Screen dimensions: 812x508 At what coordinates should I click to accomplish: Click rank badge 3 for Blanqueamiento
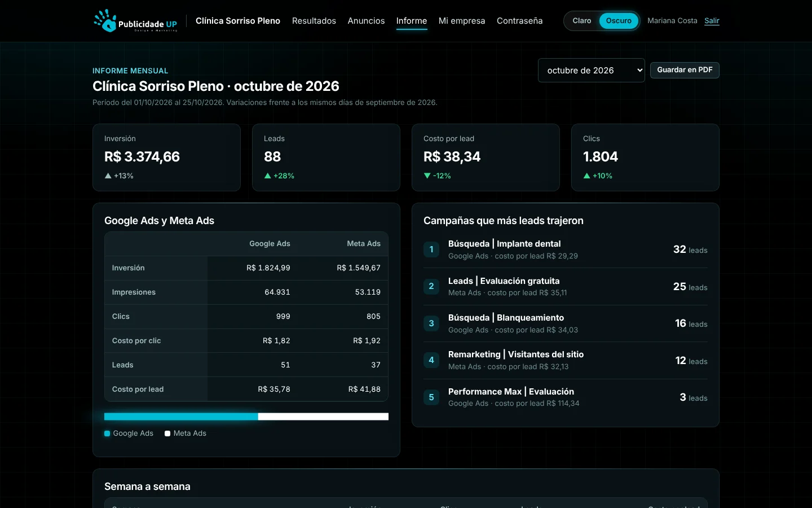pyautogui.click(x=431, y=323)
